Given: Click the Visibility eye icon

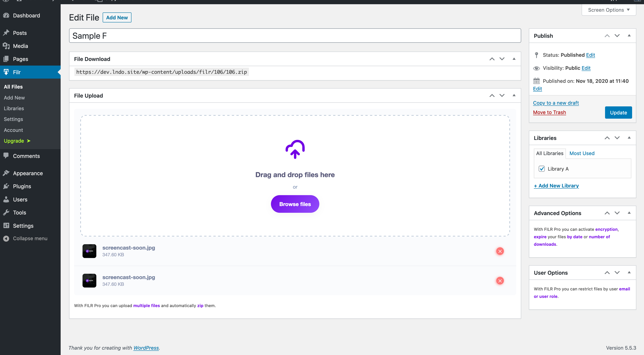Looking at the screenshot, I should 537,68.
